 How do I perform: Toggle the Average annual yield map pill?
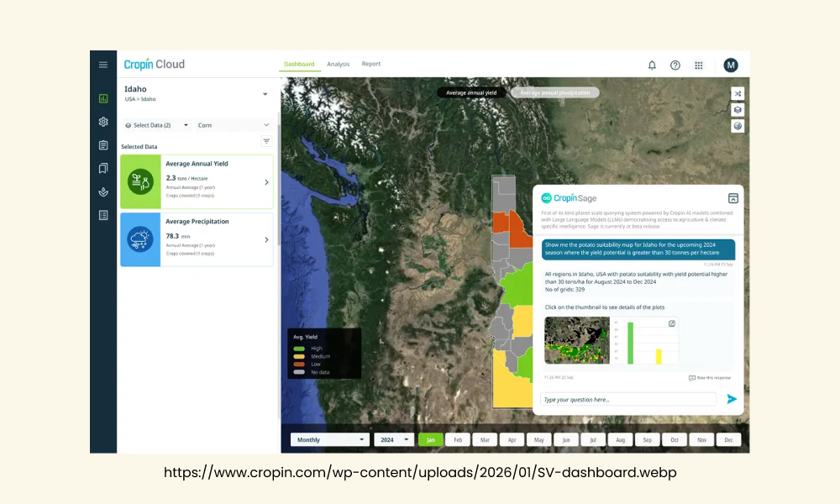[471, 92]
